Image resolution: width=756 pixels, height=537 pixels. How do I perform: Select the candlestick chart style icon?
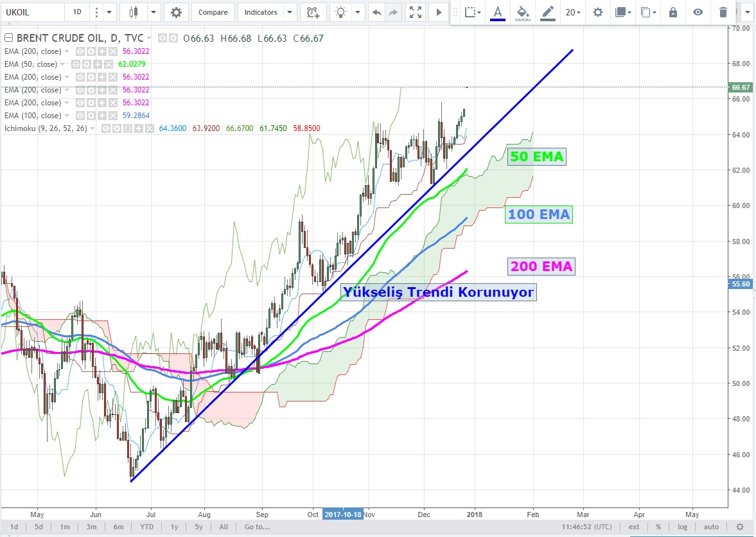click(134, 12)
